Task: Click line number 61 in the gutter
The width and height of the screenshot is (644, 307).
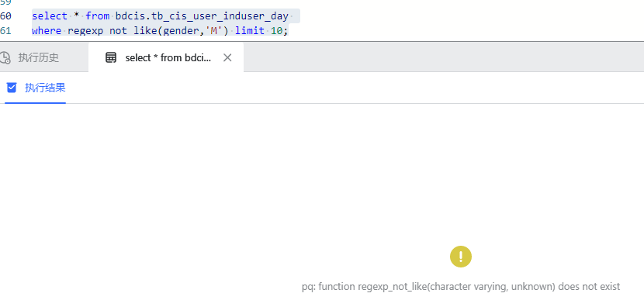Action: [x=5, y=31]
